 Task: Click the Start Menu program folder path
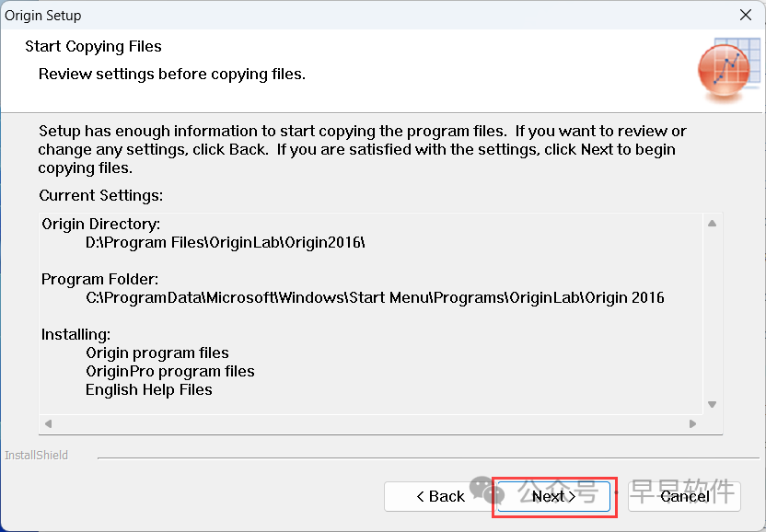tap(375, 297)
